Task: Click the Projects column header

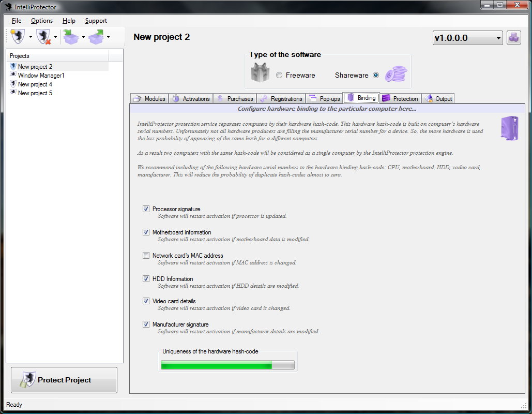Action: (58, 56)
